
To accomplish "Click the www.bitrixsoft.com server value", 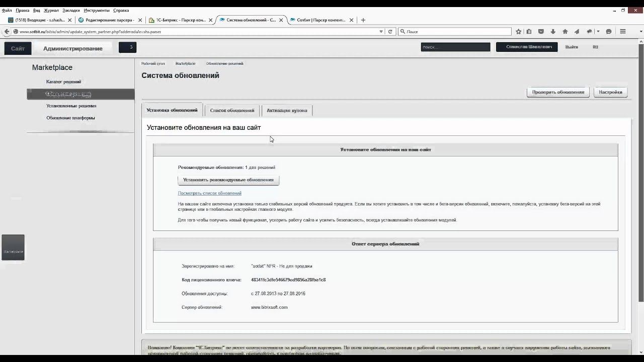I will click(x=269, y=307).
